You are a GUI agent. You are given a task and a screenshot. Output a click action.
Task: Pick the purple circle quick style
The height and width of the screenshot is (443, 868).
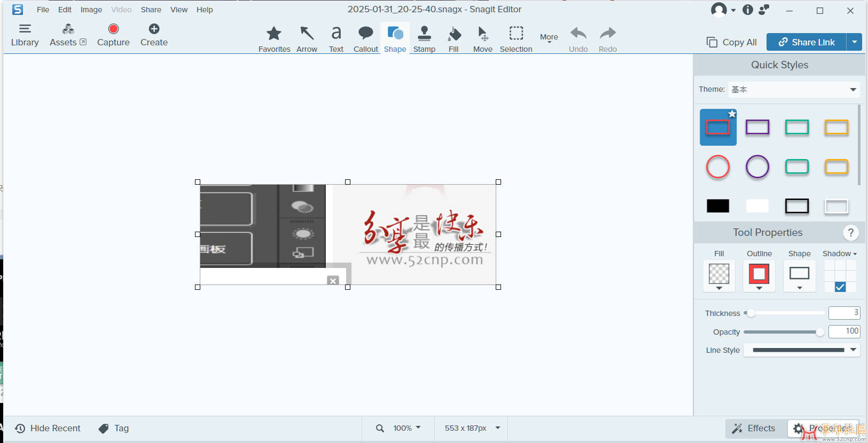tap(757, 167)
